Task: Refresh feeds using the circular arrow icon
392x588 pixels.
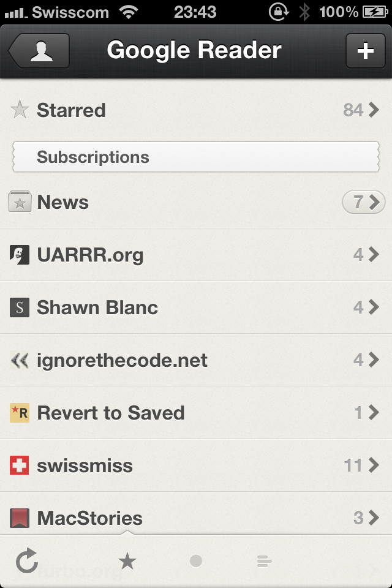Action: pyautogui.click(x=27, y=561)
